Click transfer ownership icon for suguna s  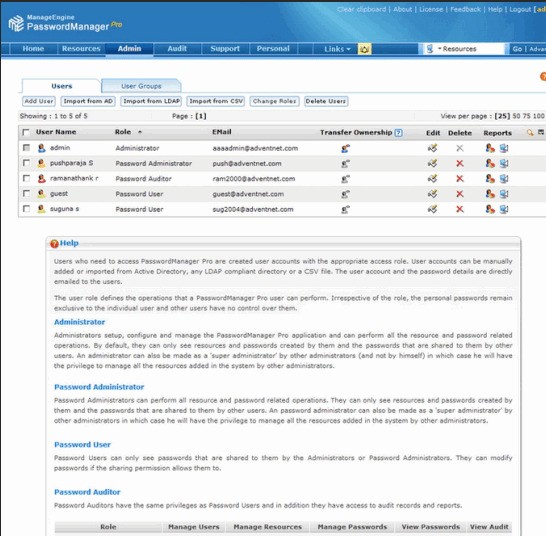click(x=345, y=210)
